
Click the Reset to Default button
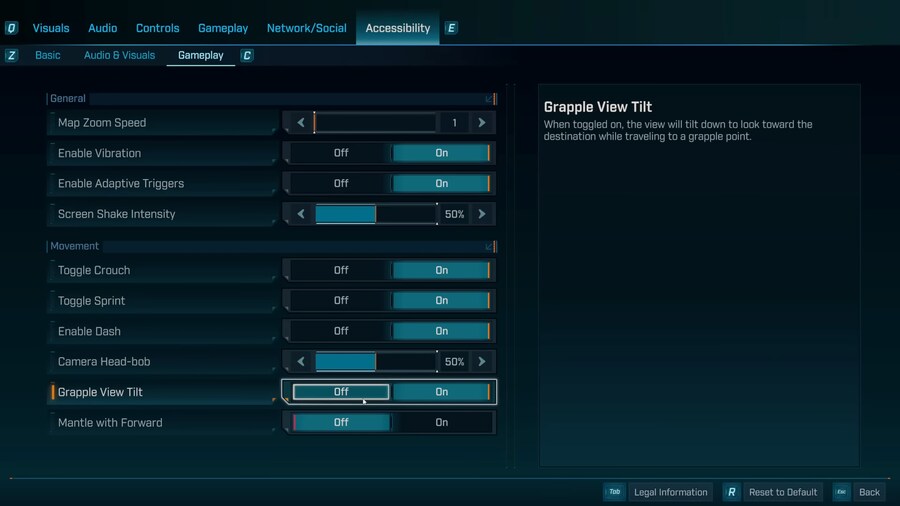coord(782,492)
